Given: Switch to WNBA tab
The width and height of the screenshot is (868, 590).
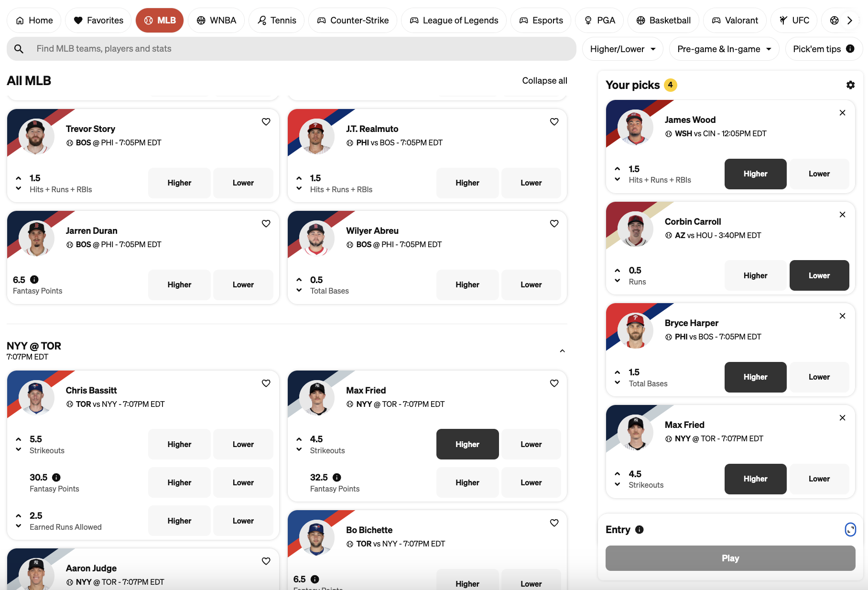Looking at the screenshot, I should click(216, 21).
